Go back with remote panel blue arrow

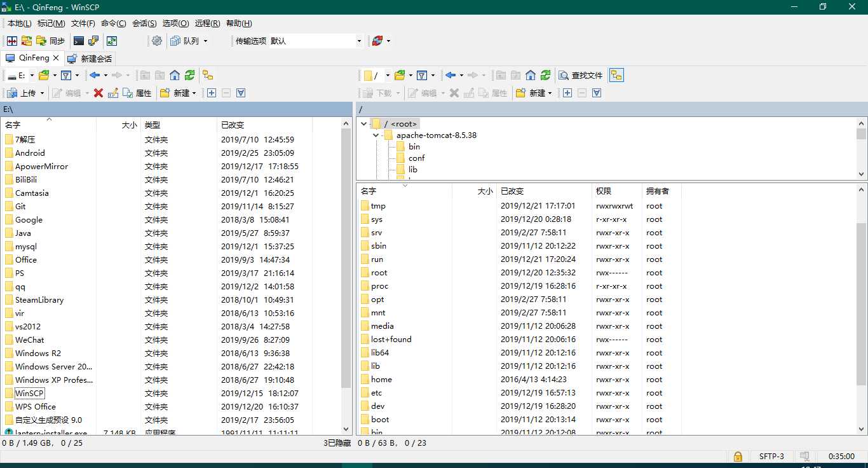pos(451,75)
